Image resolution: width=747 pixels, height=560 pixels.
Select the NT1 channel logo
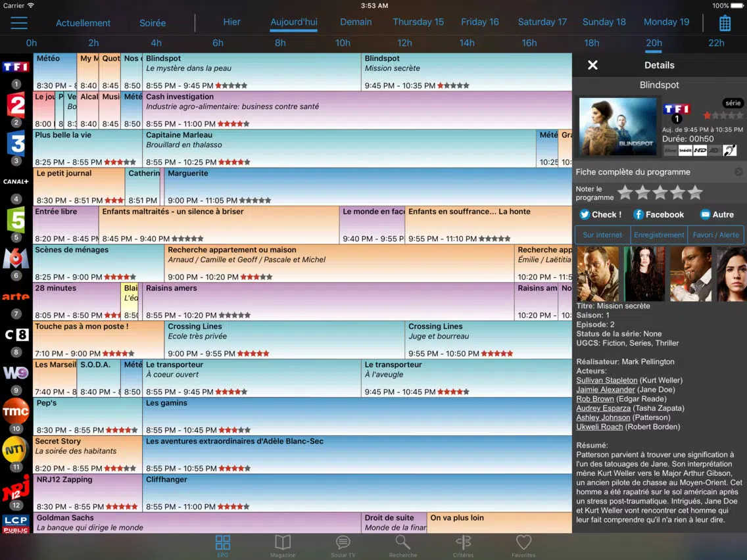16,450
